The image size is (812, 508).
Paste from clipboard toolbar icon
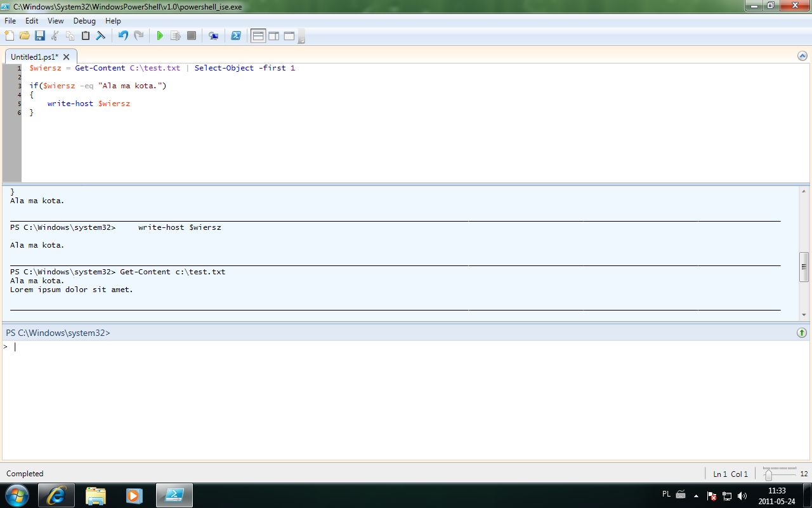click(86, 36)
